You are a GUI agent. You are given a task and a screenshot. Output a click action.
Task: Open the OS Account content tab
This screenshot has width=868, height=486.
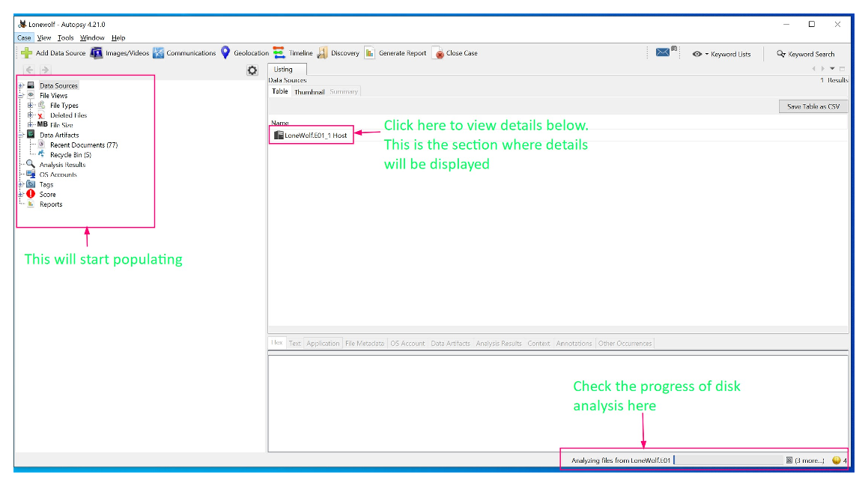(407, 343)
